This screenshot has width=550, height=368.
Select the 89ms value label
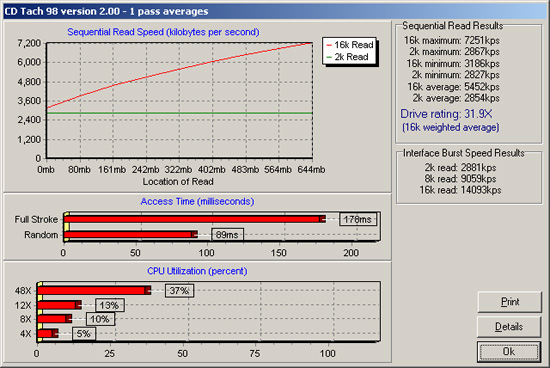tap(227, 235)
